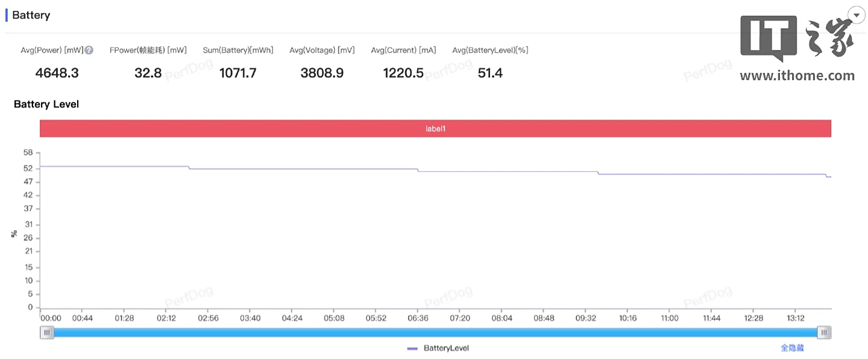Click the 全隐藏 hide-all link
This screenshot has height=359, width=868.
point(792,348)
